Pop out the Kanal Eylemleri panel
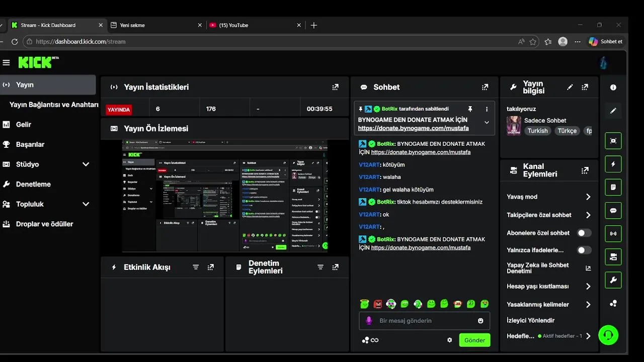This screenshot has height=362, width=644. point(585,170)
